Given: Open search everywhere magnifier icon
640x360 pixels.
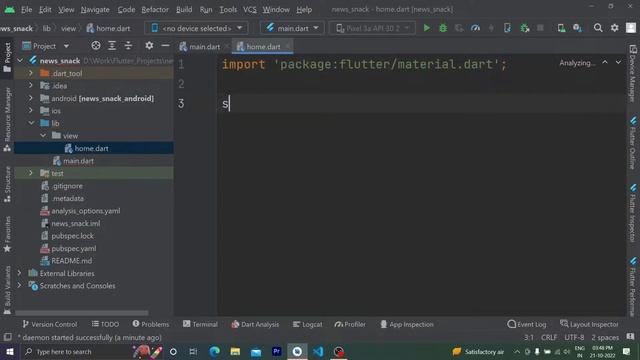Looking at the screenshot, I should point(598,28).
